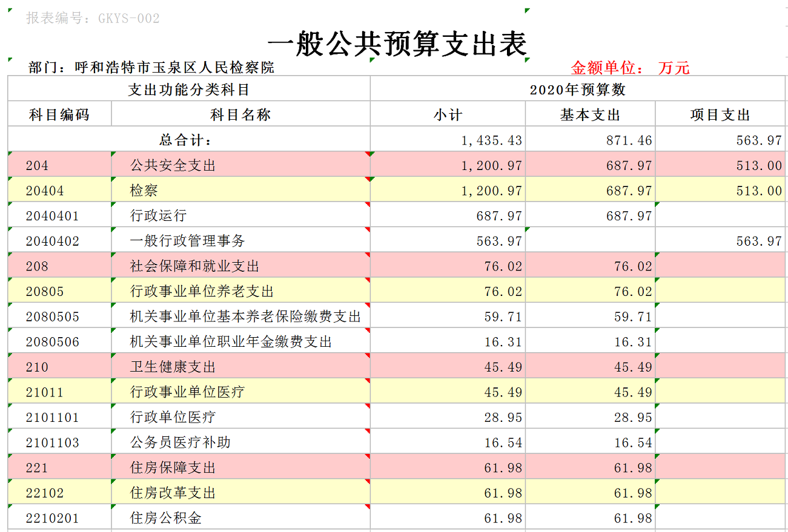
Task: Click 小计 59.71 in row 2080505
Action: (x=503, y=317)
